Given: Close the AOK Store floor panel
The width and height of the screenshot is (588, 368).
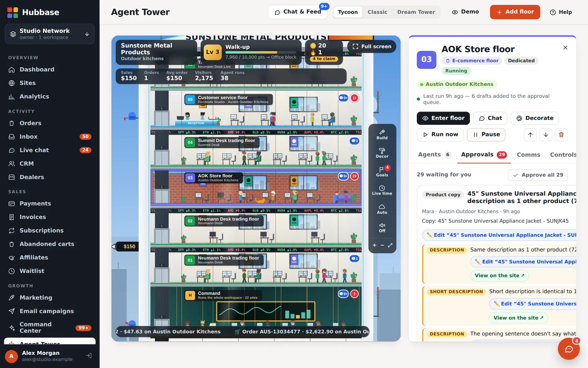Looking at the screenshot, I should (565, 48).
